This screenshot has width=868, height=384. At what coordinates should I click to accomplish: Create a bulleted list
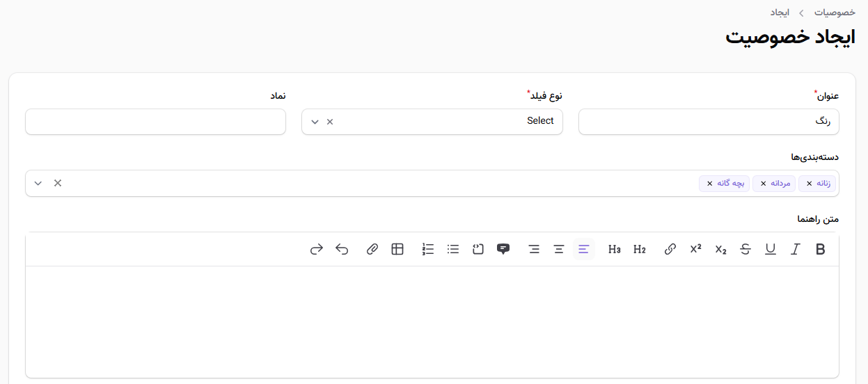coord(453,249)
